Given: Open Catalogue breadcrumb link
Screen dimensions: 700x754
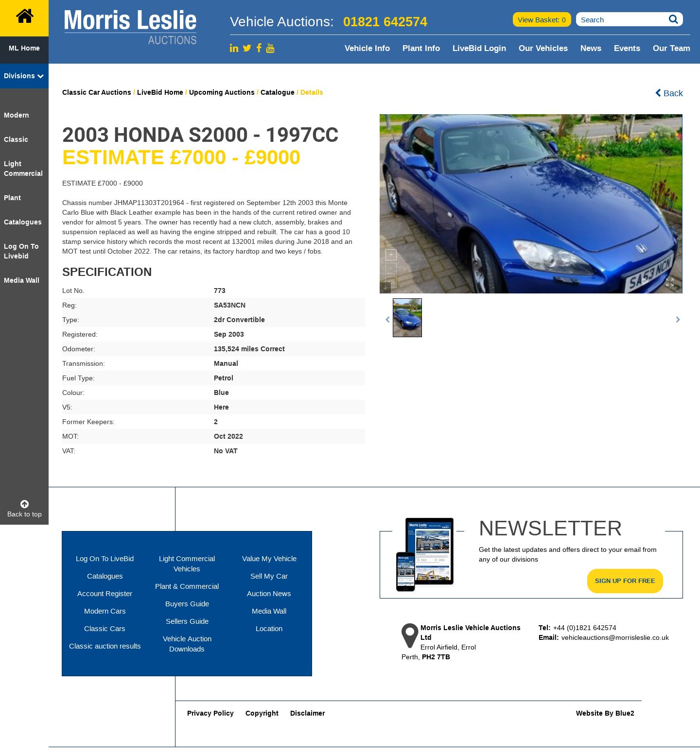Looking at the screenshot, I should [278, 92].
